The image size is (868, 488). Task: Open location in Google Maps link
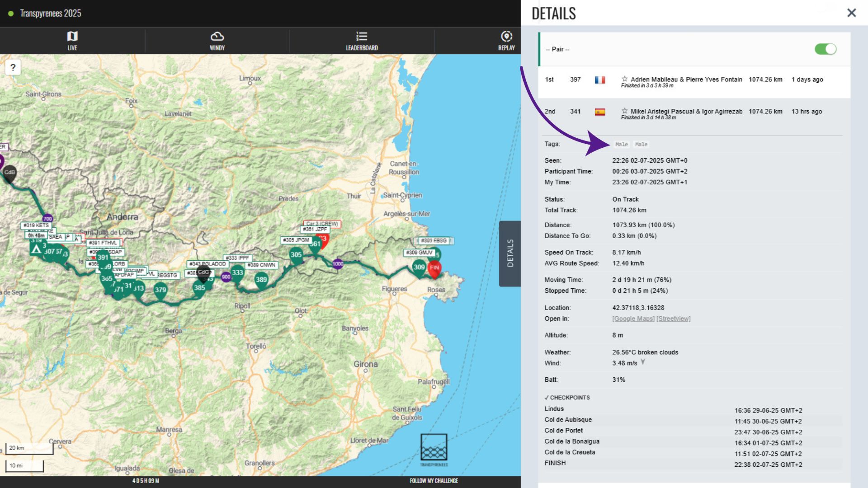(x=633, y=319)
